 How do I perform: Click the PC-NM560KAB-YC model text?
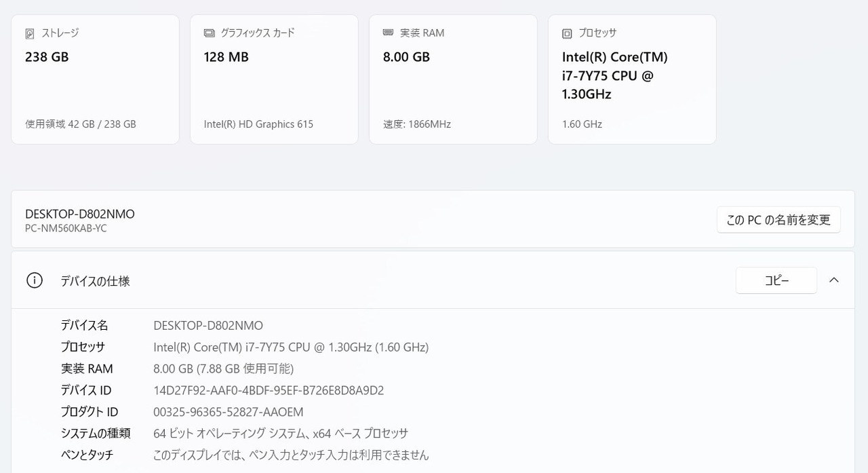[x=66, y=229]
